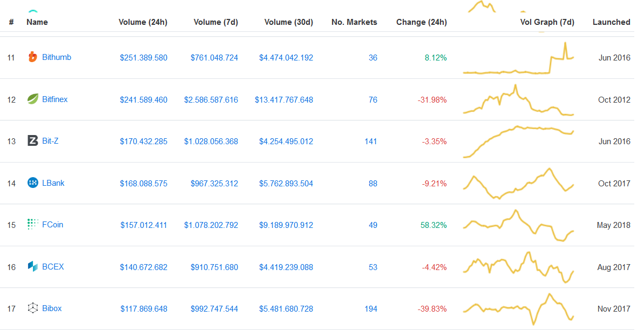
Task: Open the BCEX exchange link
Action: point(53,266)
